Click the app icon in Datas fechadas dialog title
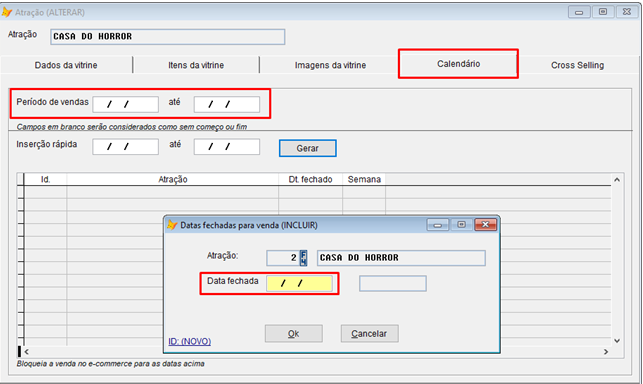The image size is (643, 384). [172, 225]
